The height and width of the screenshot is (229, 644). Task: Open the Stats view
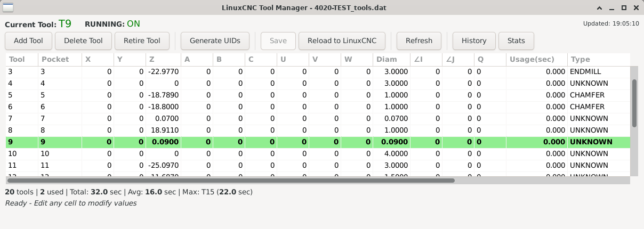coord(516,41)
